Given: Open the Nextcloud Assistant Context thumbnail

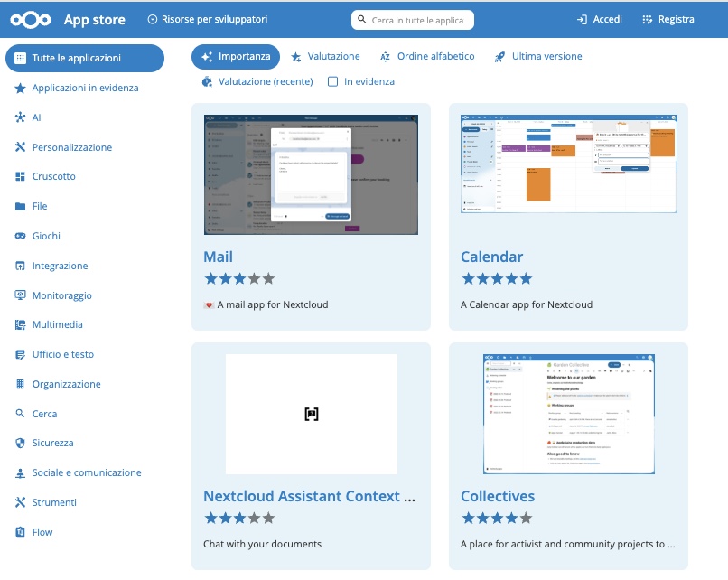Looking at the screenshot, I should pyautogui.click(x=312, y=414).
